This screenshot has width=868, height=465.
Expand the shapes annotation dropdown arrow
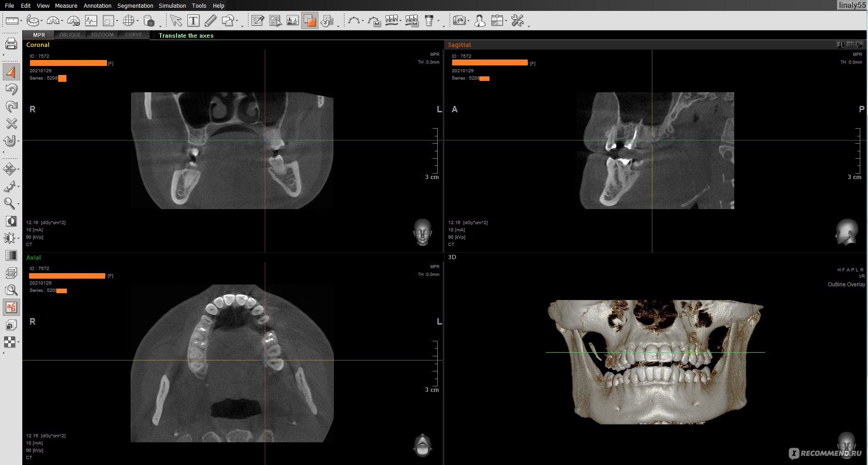tap(237, 21)
